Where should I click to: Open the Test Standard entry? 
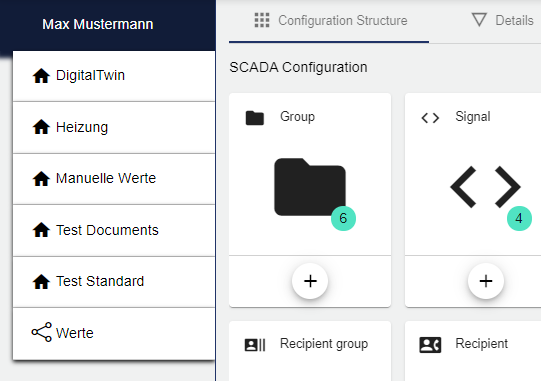pos(114,282)
